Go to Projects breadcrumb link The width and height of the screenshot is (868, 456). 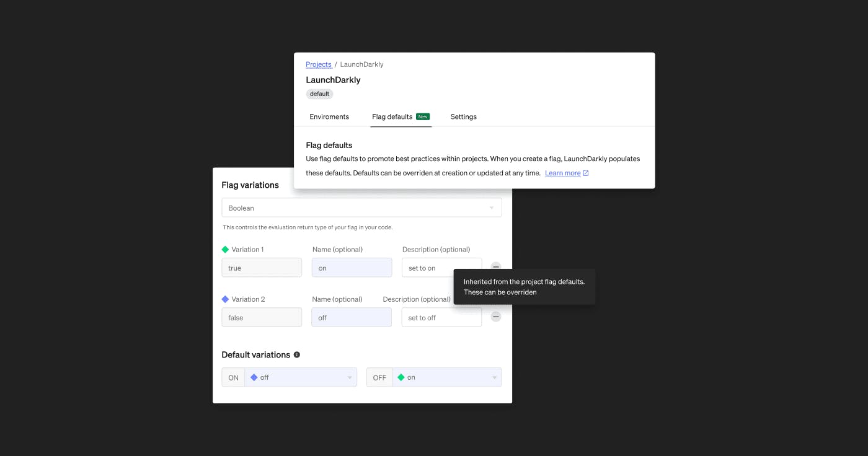click(319, 64)
